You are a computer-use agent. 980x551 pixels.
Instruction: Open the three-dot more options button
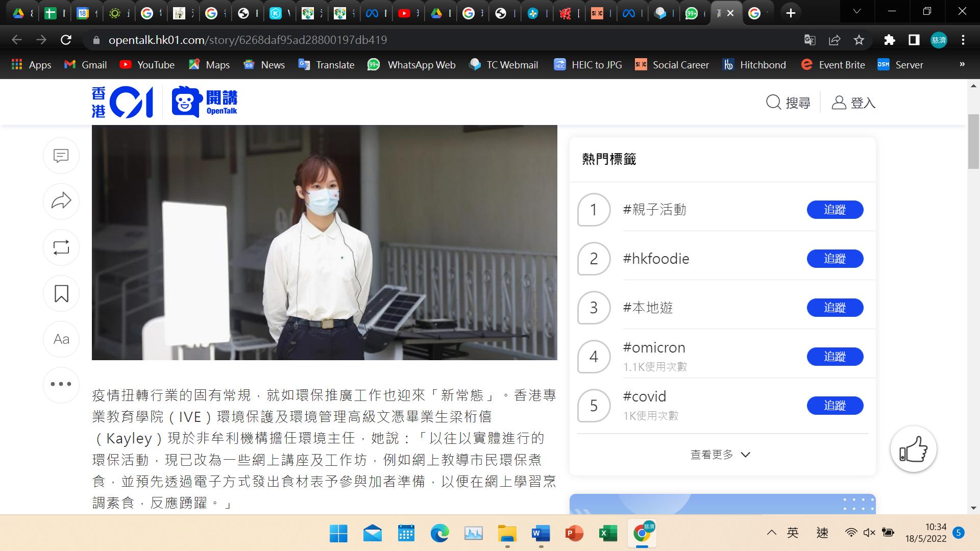point(61,384)
